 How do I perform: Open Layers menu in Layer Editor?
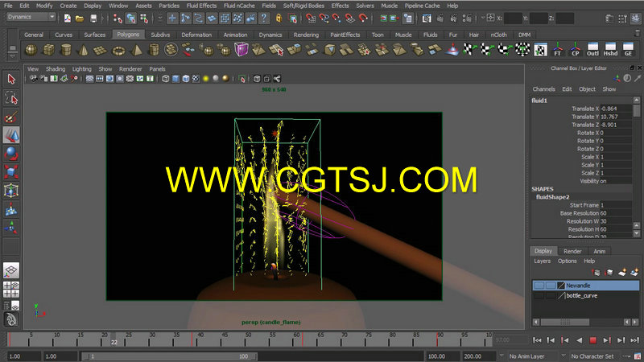tap(542, 261)
